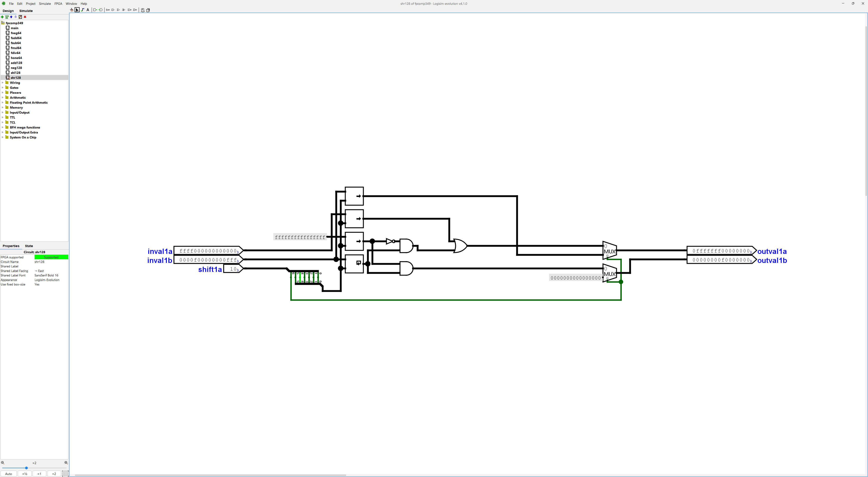This screenshot has height=477, width=868.
Task: Click the red X delete circuit icon
Action: click(x=25, y=17)
